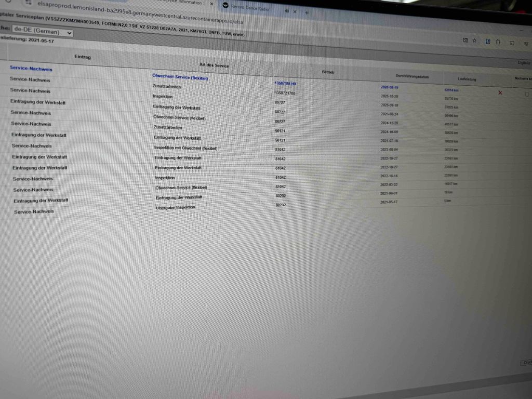Click the Record Dance Radio tab favicon

coord(225,5)
